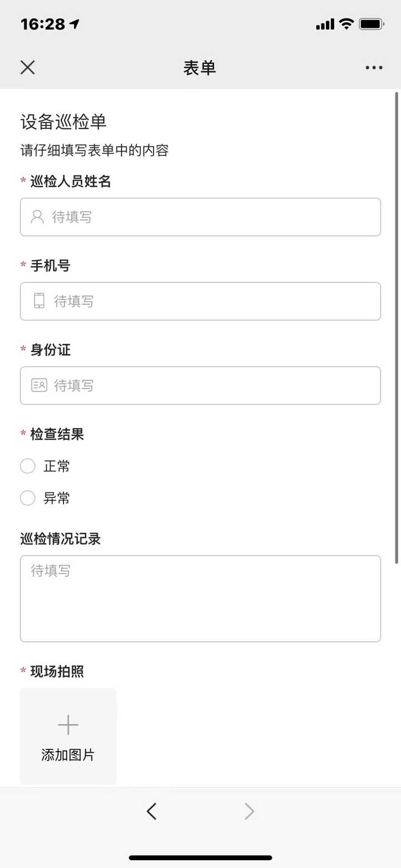Viewport: 401px width, 868px height.
Task: Open the three-dot more options menu
Action: click(x=374, y=68)
